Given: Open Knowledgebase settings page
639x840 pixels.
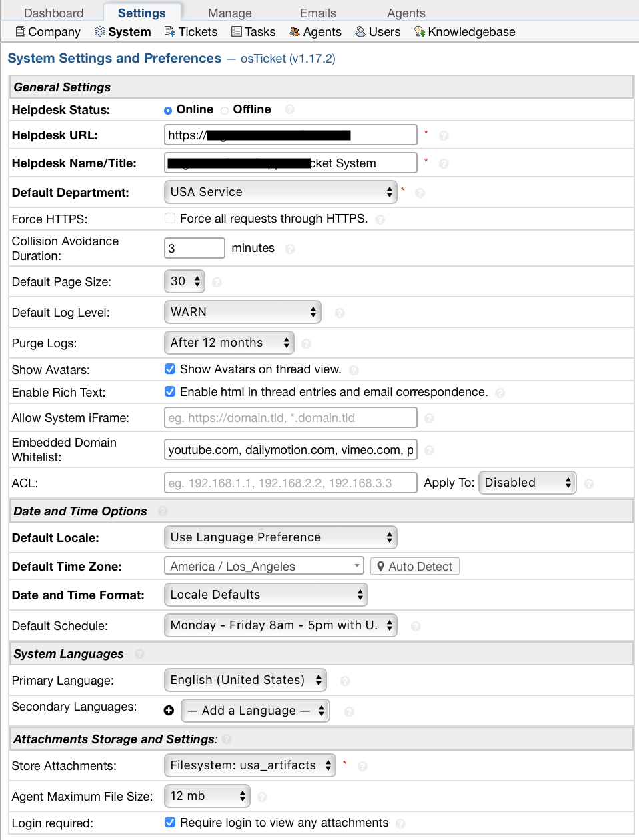Looking at the screenshot, I should 465,32.
